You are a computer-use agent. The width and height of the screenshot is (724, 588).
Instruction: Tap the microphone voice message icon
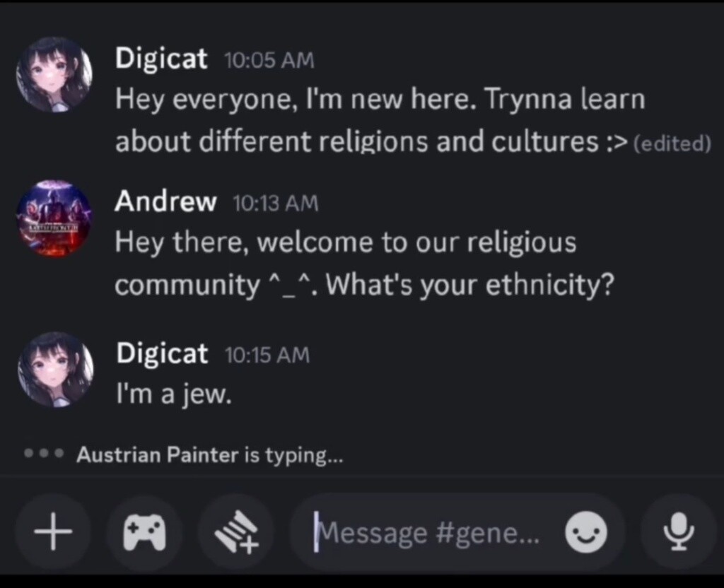point(678,531)
